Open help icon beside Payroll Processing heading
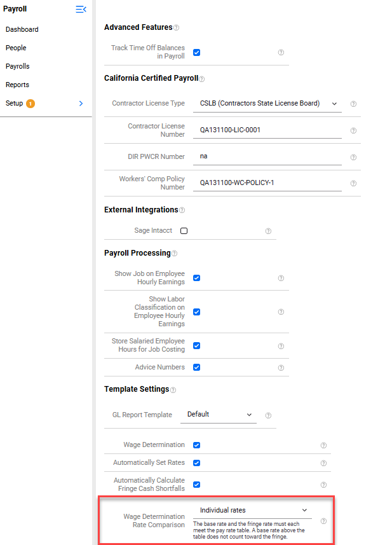The image size is (392, 545). pyautogui.click(x=174, y=253)
